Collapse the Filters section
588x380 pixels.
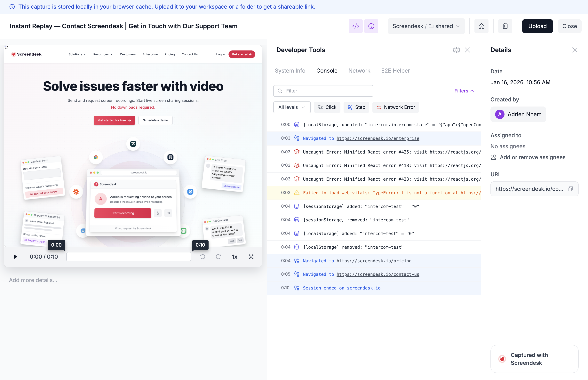(464, 91)
